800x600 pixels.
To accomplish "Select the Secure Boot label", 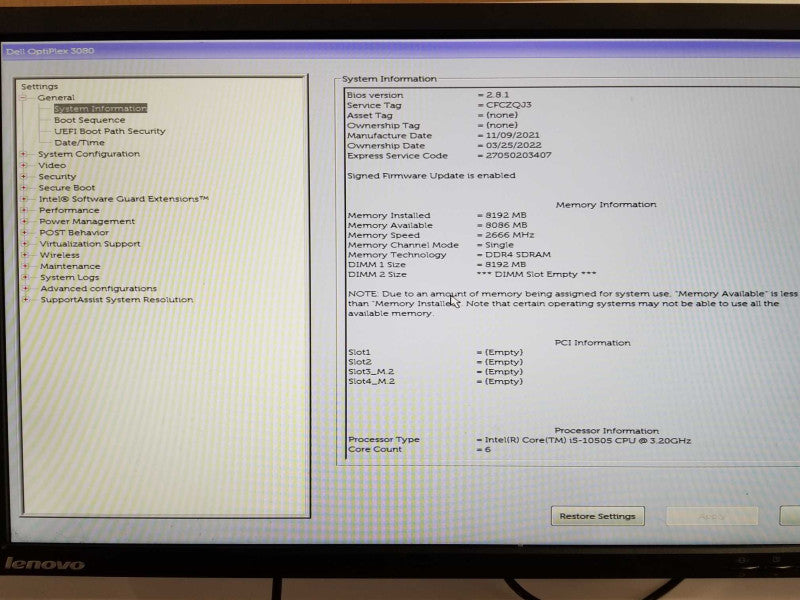I will [x=67, y=188].
